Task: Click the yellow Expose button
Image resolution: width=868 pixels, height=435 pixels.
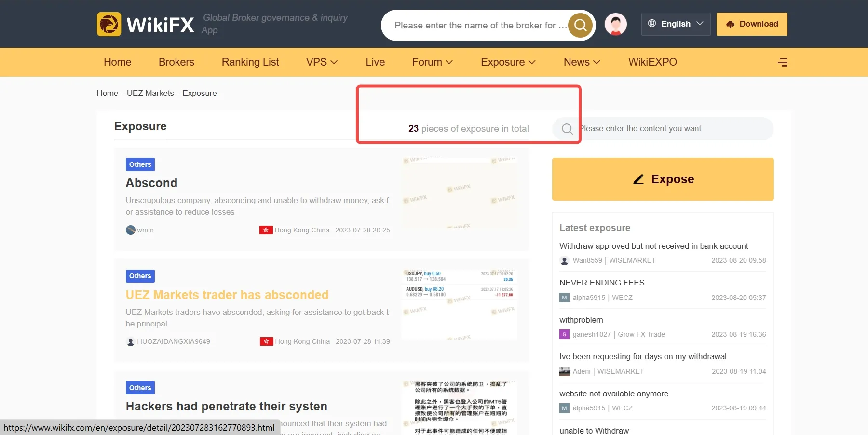Action: 663,179
